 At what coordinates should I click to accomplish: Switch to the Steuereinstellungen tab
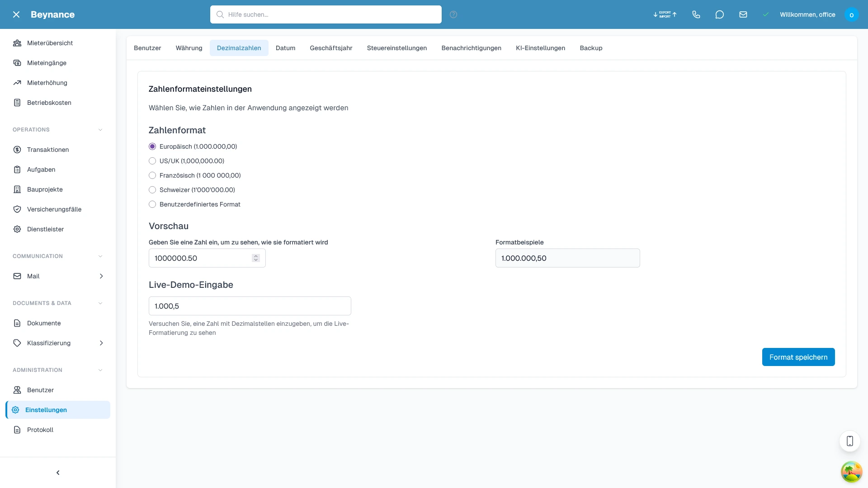(x=397, y=48)
